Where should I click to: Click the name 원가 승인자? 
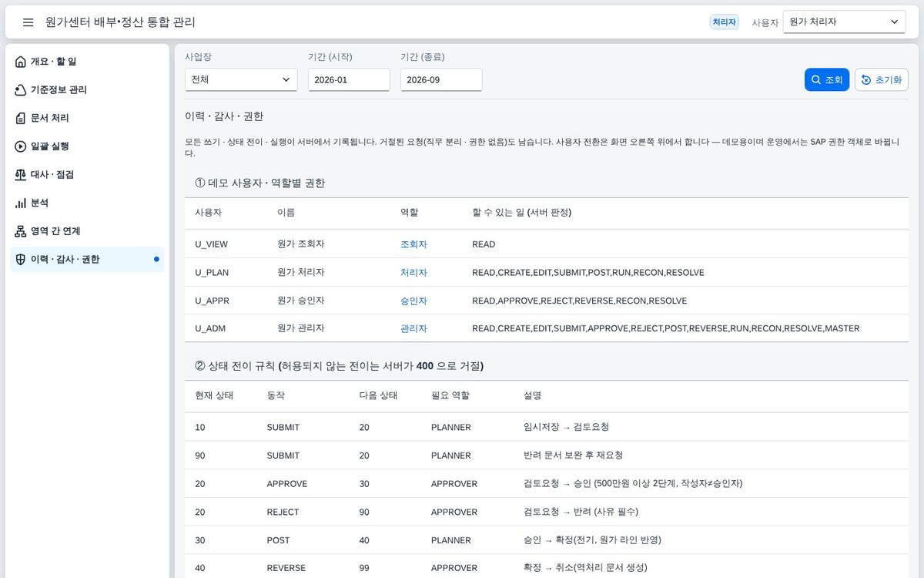300,300
